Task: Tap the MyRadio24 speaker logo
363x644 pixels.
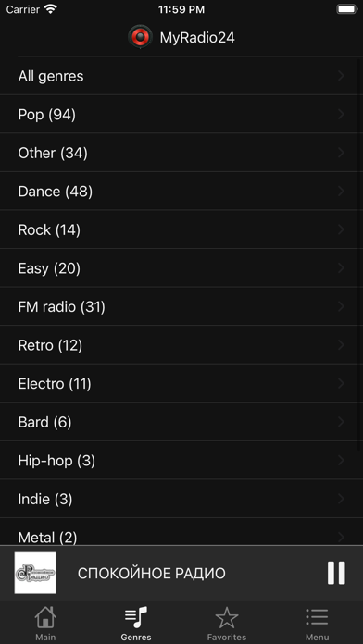Action: pos(141,37)
